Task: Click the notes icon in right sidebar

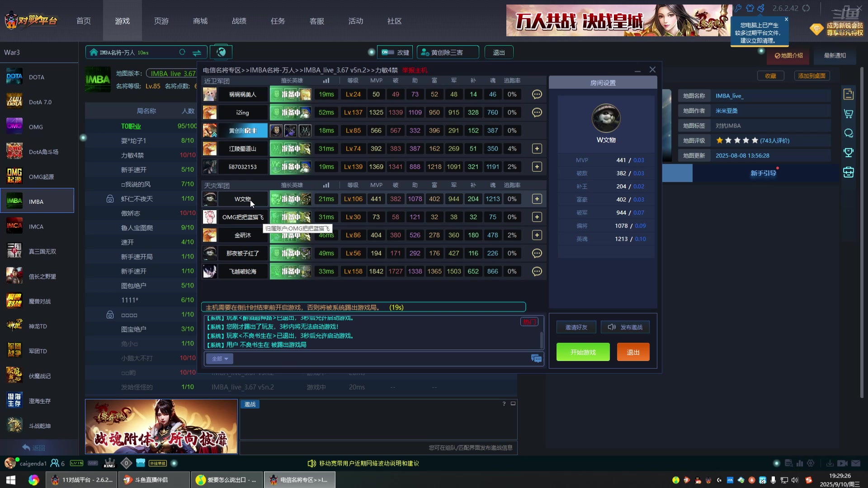Action: (849, 94)
